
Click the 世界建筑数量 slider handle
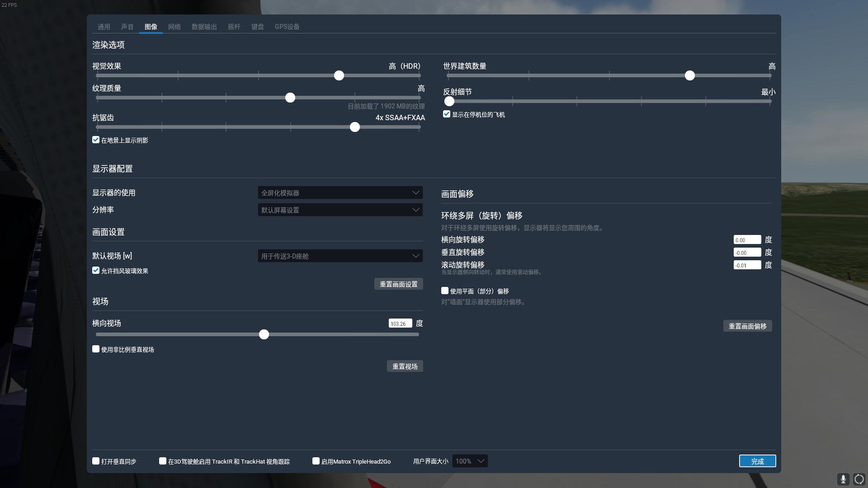[x=689, y=75]
